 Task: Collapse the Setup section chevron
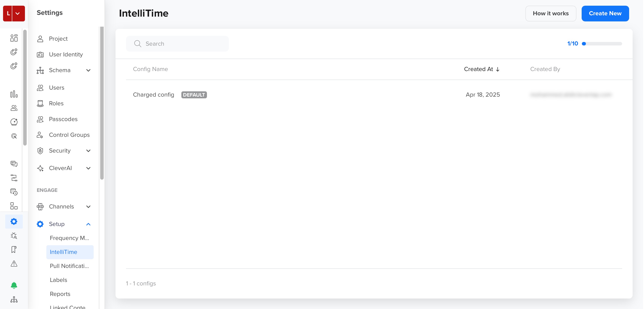coord(88,224)
